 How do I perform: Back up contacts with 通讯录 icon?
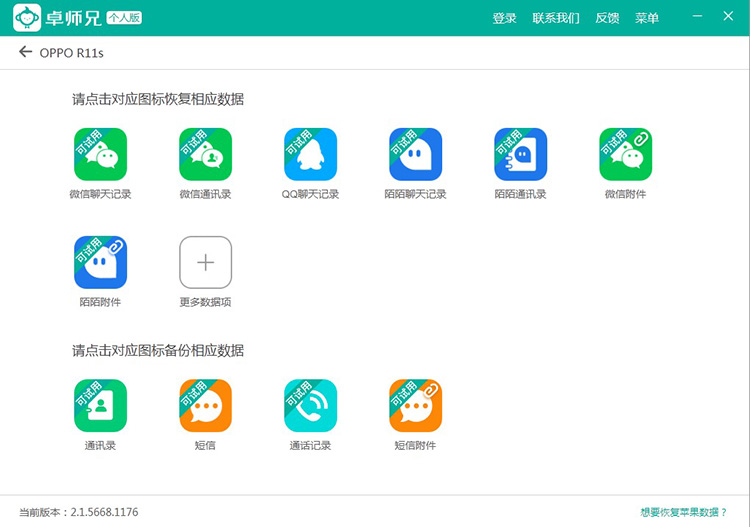(100, 406)
